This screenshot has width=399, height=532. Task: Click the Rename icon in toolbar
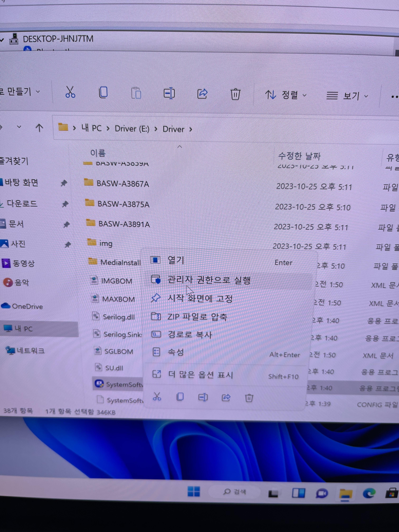pyautogui.click(x=169, y=94)
